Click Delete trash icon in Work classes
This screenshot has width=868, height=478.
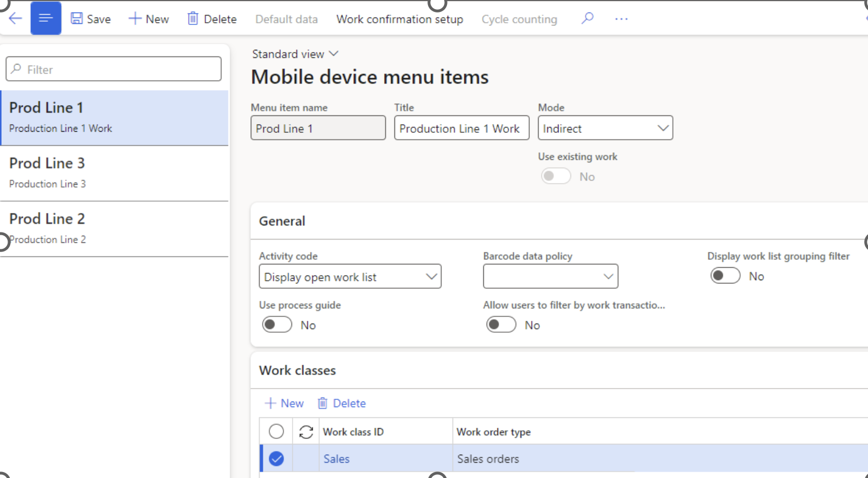pos(322,403)
